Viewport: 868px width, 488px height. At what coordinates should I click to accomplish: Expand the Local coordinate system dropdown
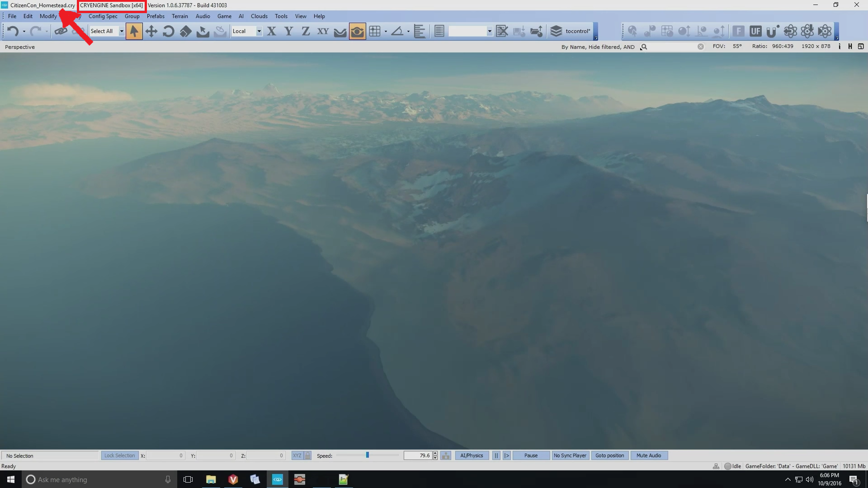(x=259, y=31)
